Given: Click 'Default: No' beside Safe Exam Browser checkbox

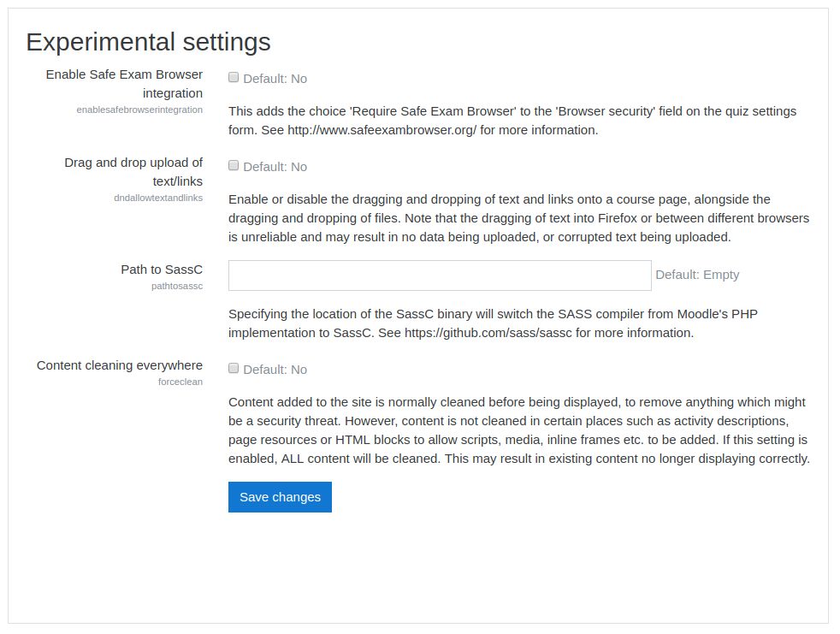Looking at the screenshot, I should tap(275, 79).
